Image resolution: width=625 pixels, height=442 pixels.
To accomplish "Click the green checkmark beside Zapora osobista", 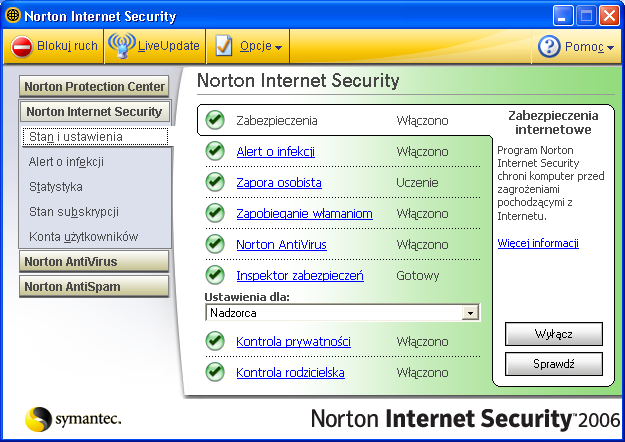I will coord(215,182).
